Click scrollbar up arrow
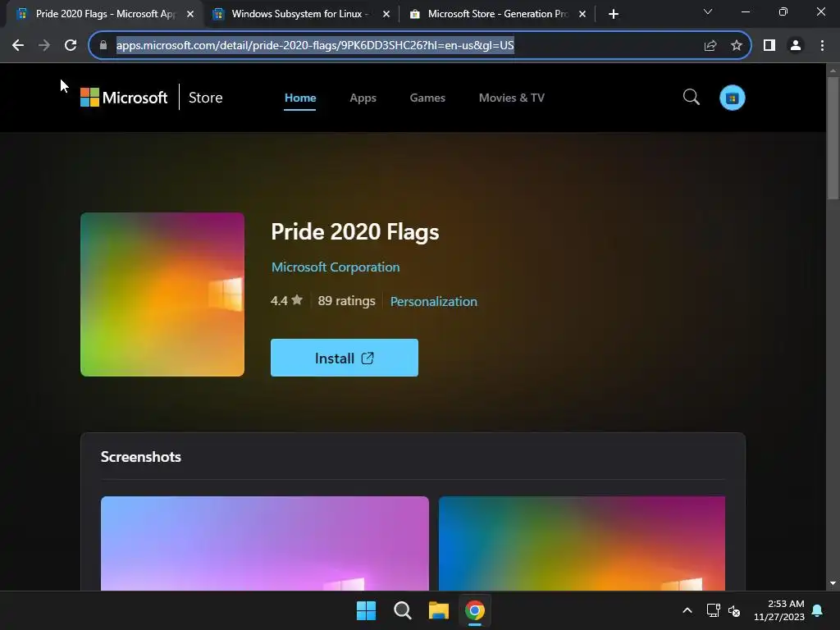This screenshot has width=840, height=630. (x=833, y=71)
